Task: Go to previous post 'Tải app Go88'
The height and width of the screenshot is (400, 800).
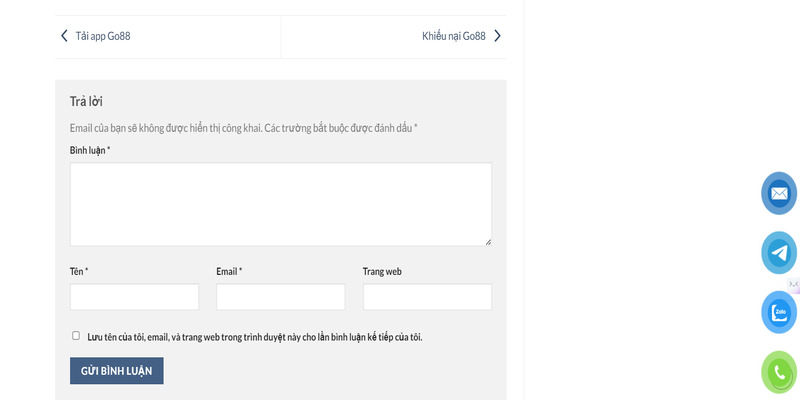Action: coord(103,36)
